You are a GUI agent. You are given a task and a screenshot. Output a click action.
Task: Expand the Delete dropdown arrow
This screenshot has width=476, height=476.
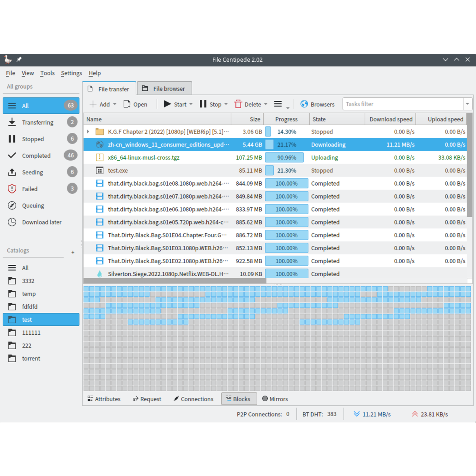click(x=266, y=104)
